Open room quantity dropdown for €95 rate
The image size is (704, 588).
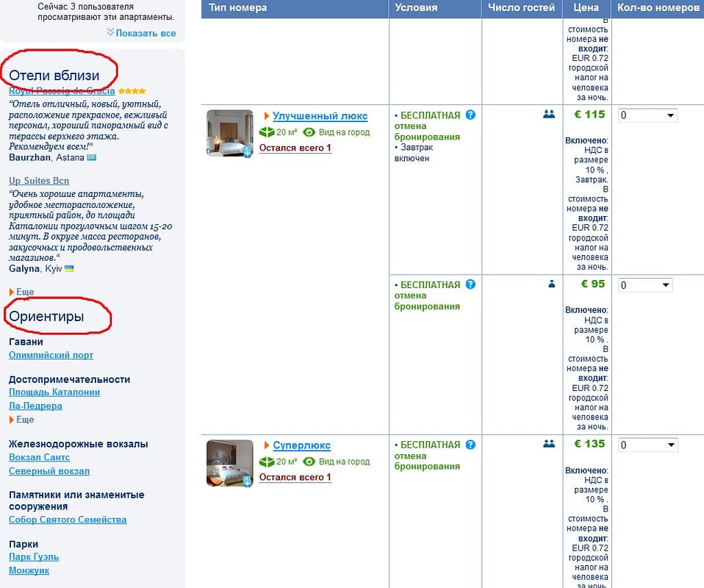pos(645,285)
